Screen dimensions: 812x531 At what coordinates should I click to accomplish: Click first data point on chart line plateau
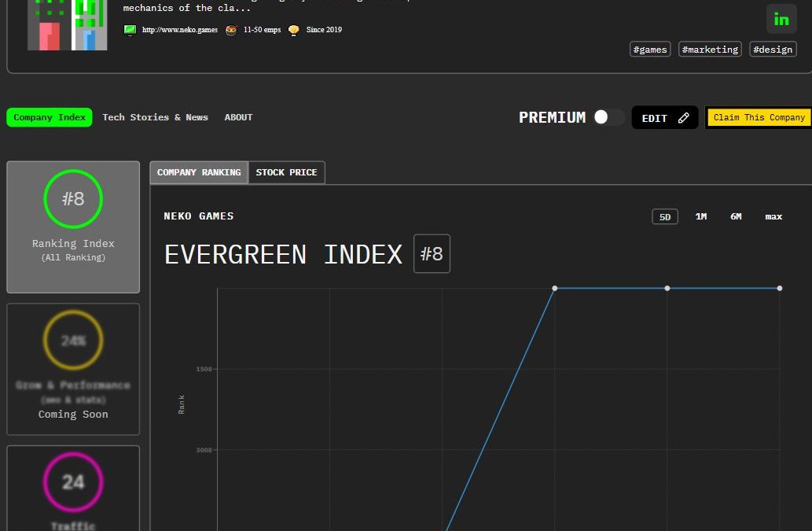(x=555, y=288)
